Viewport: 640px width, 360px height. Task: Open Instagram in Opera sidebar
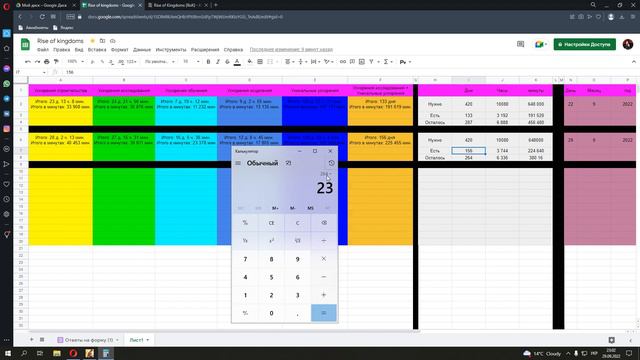(x=7, y=129)
